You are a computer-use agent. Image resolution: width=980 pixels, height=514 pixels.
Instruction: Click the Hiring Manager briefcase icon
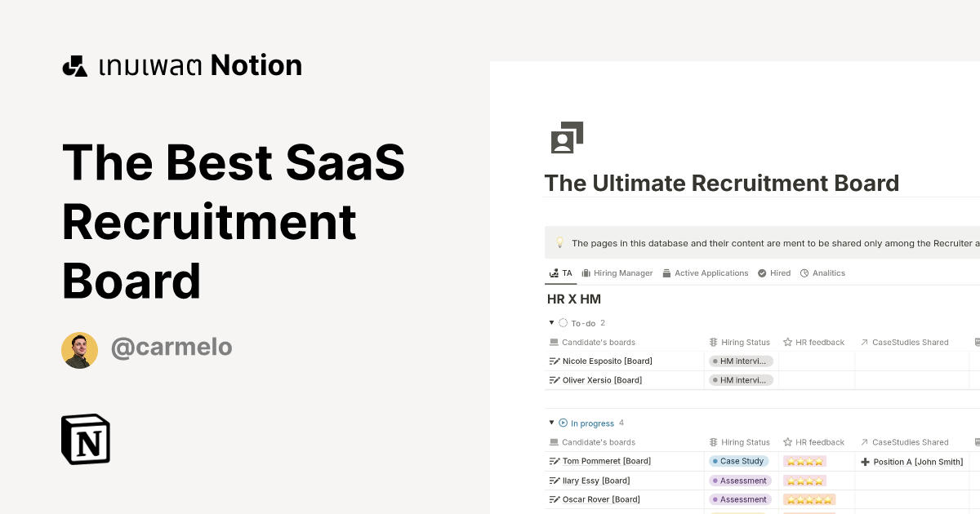[586, 273]
